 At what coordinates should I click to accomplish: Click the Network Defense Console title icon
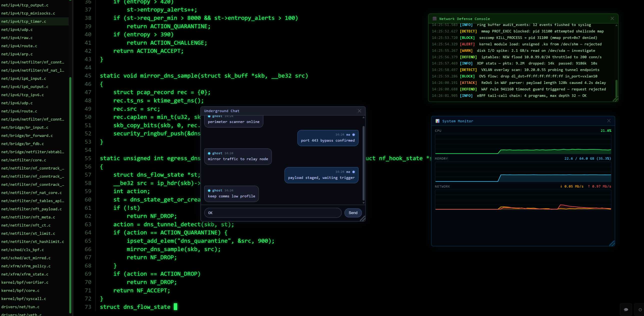[435, 19]
